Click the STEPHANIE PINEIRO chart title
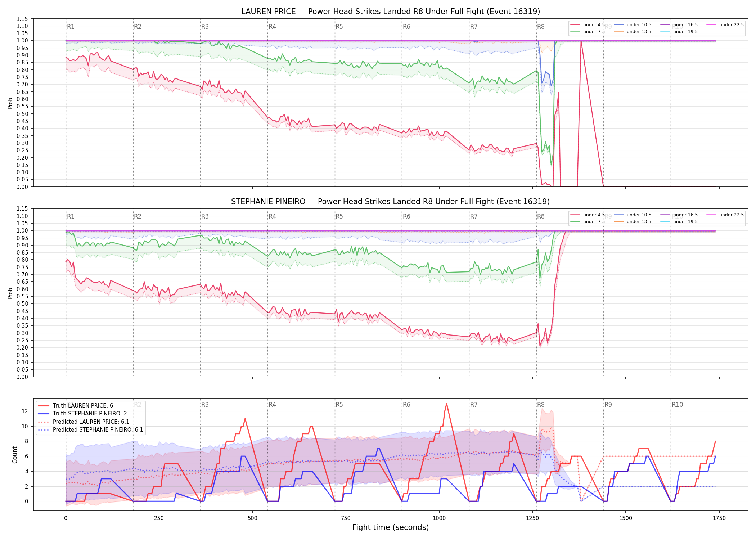Viewport: 756px width, 540px height. click(x=391, y=202)
